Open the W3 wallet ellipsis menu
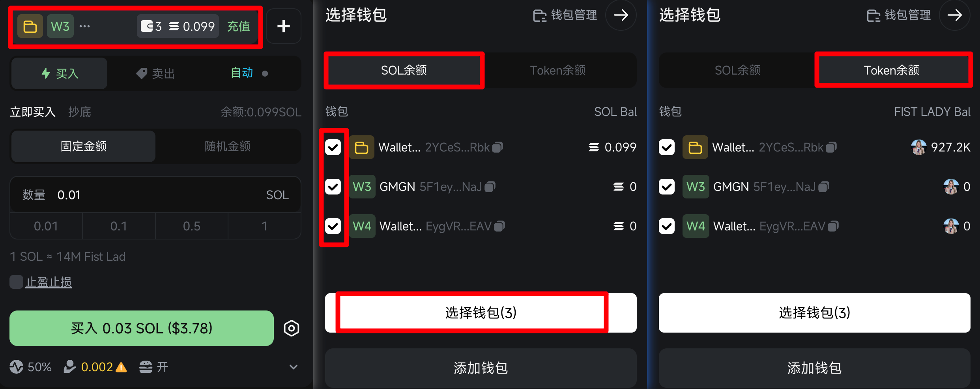The height and width of the screenshot is (389, 980). 84,26
